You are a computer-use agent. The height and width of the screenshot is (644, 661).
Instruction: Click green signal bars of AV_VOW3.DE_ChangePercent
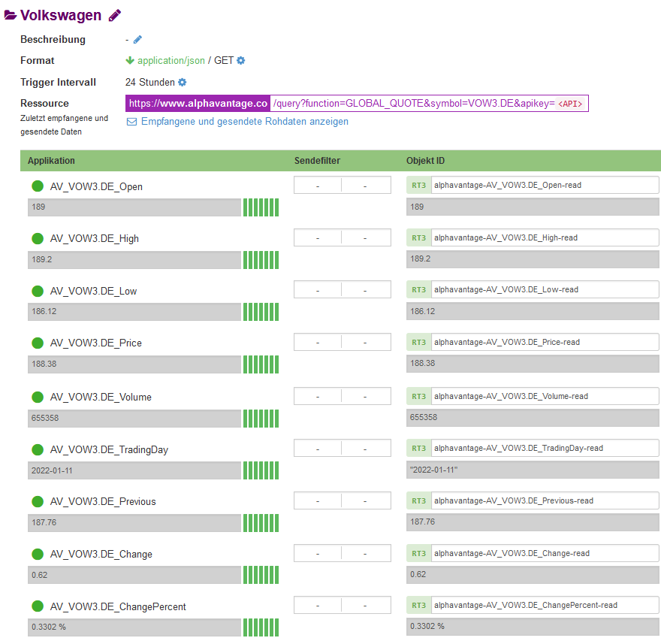[x=261, y=627]
